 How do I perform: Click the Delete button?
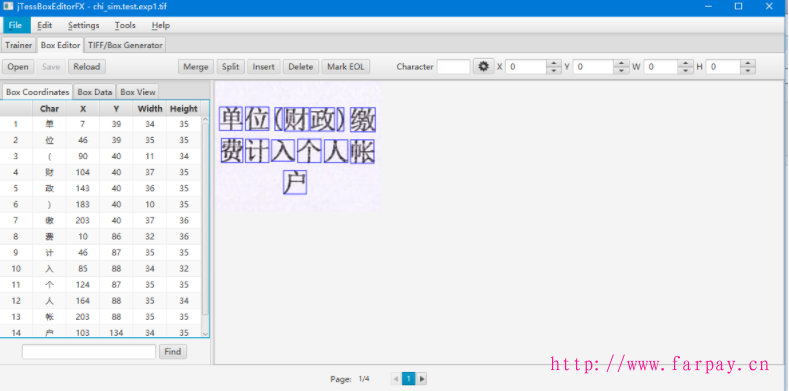301,66
